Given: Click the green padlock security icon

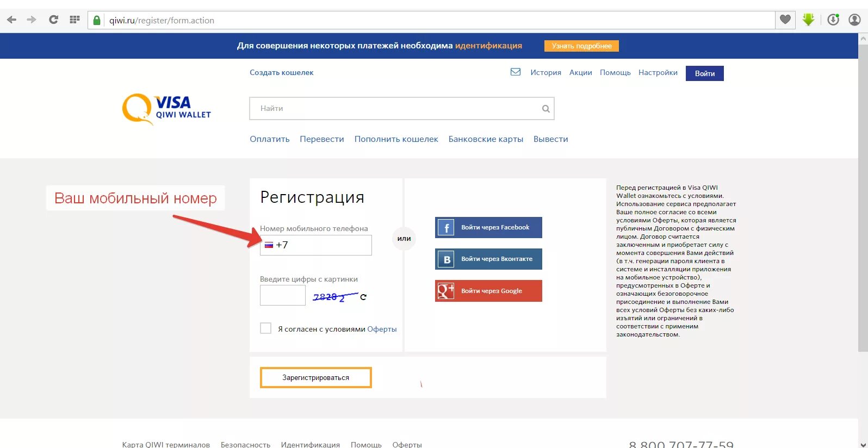Looking at the screenshot, I should point(97,21).
